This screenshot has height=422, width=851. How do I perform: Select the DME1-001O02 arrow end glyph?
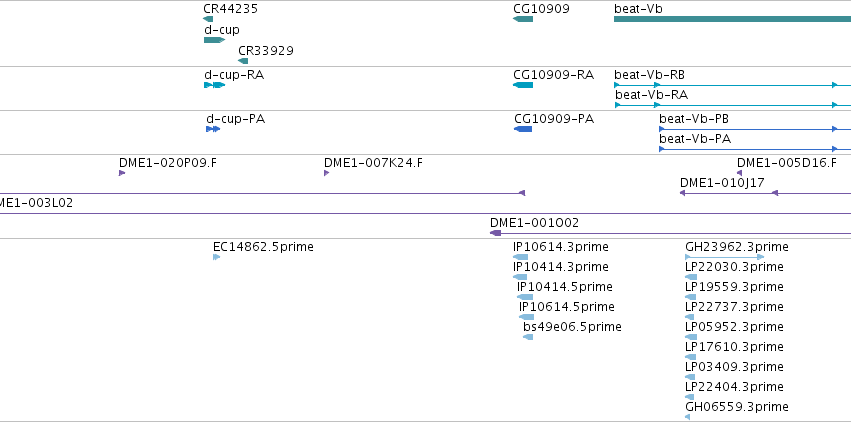tap(496, 233)
